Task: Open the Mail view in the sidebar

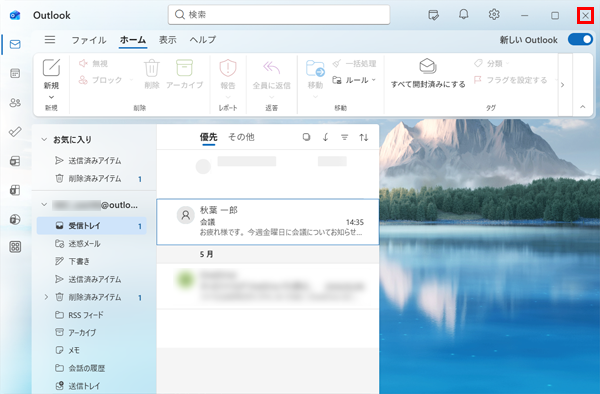Action: click(15, 44)
